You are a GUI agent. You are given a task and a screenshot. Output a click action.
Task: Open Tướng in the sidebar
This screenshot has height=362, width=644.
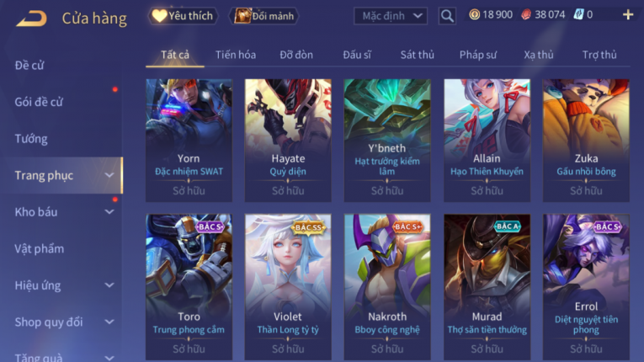[x=31, y=139]
